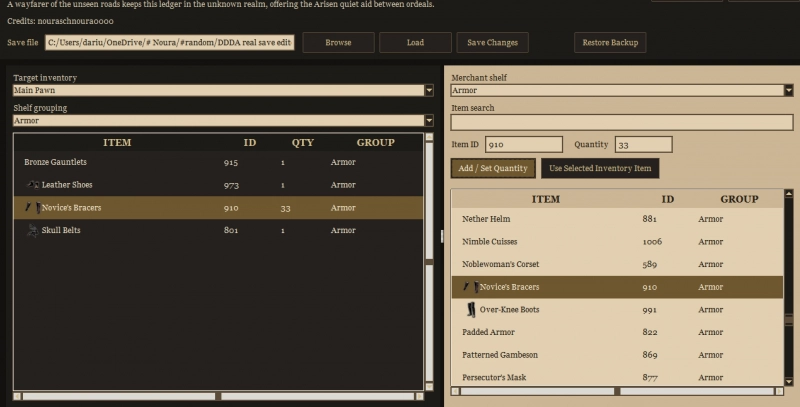Click the Leather Shoes item icon

coord(33,185)
